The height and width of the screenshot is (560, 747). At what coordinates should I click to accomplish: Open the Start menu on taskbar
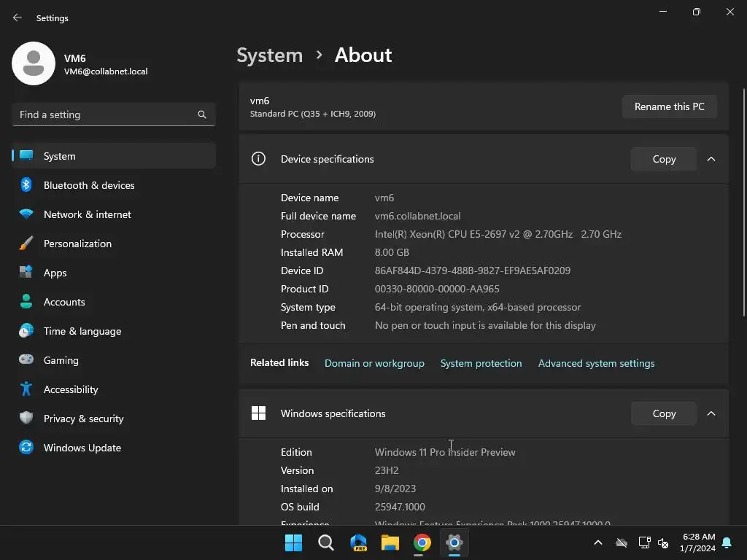[293, 542]
